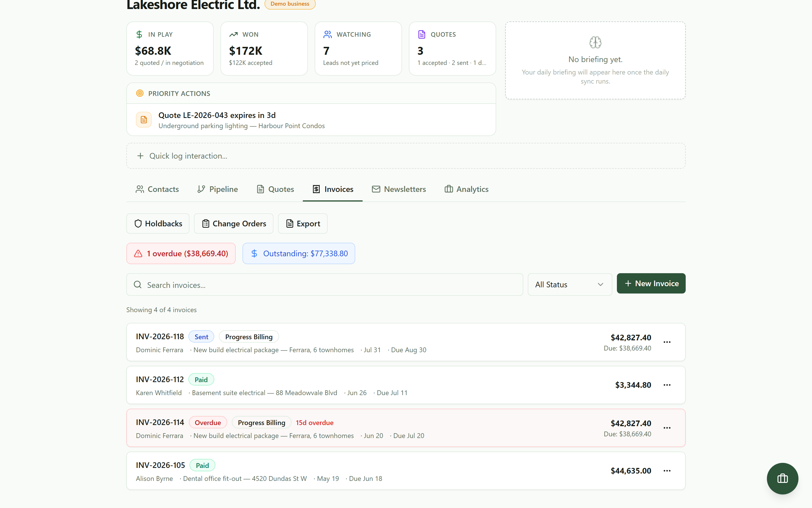Open more options for INV-2026-112
Image resolution: width=812 pixels, height=508 pixels.
(667, 385)
